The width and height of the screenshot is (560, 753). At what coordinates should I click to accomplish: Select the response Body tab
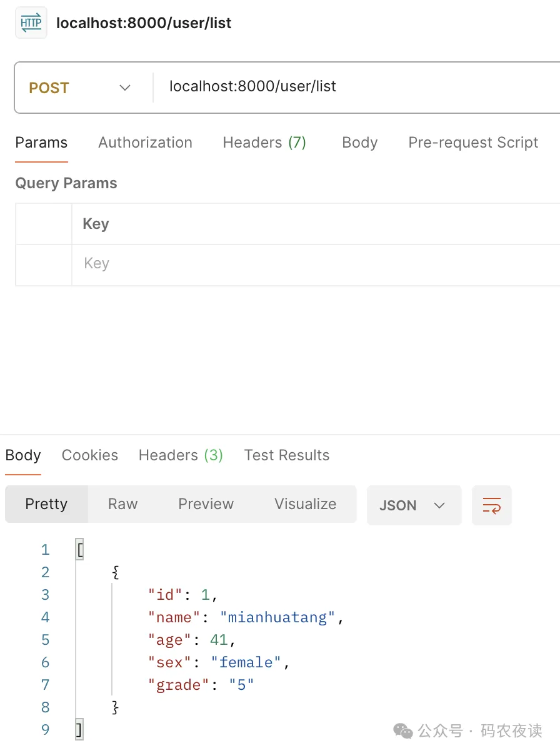pos(23,455)
